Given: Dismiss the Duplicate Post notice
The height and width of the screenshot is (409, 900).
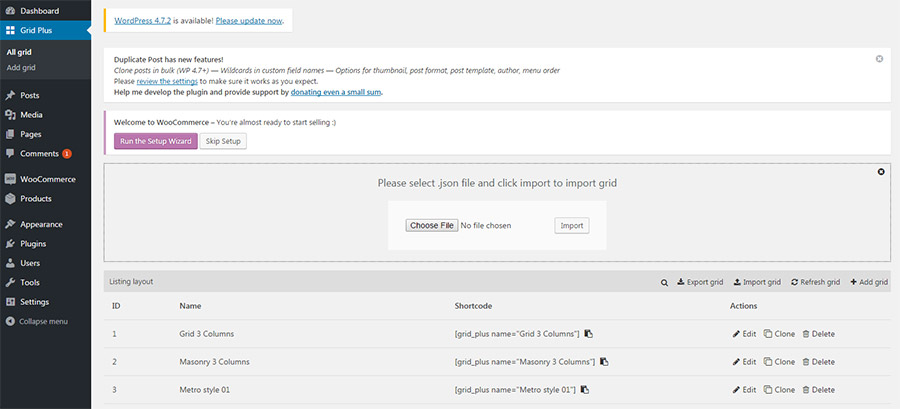Looking at the screenshot, I should pos(879,59).
